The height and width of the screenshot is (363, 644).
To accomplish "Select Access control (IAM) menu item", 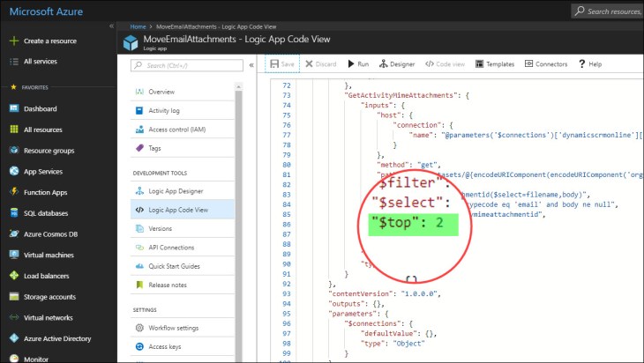I will click(176, 130).
